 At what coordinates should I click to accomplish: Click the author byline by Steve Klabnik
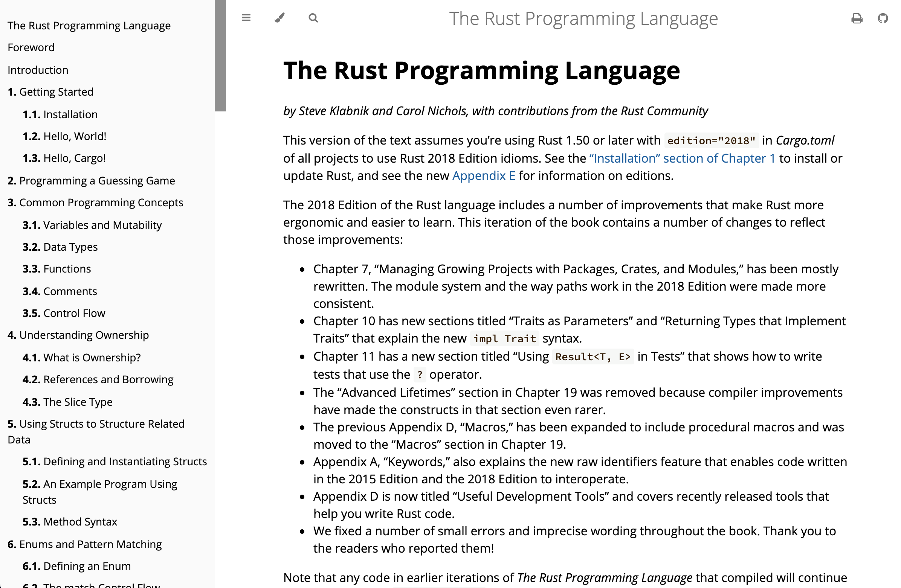click(495, 111)
